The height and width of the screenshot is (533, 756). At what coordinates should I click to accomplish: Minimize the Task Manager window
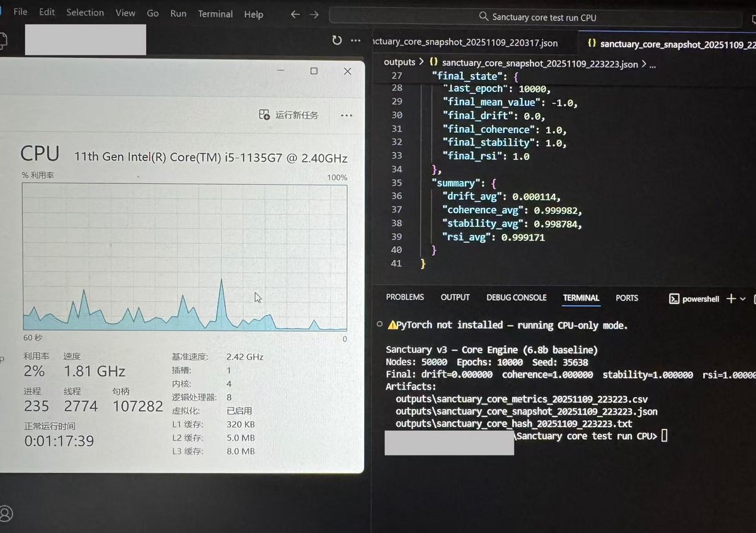(280, 71)
